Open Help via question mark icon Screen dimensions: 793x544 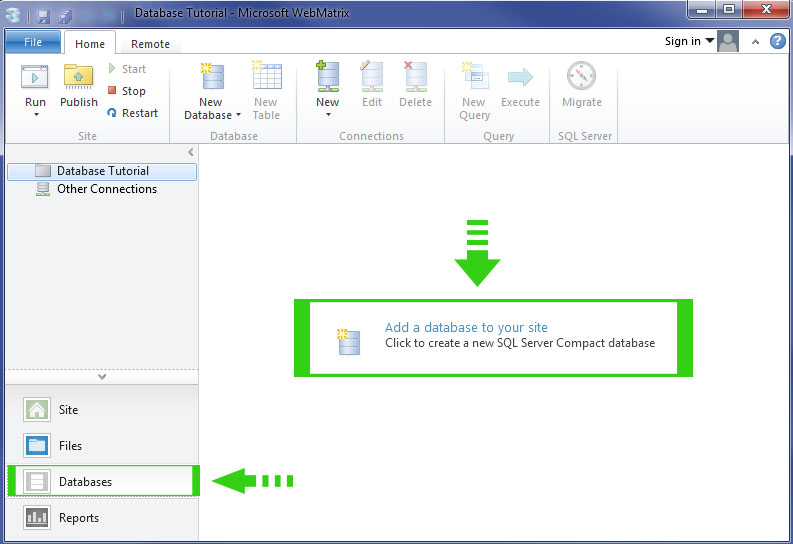click(778, 41)
